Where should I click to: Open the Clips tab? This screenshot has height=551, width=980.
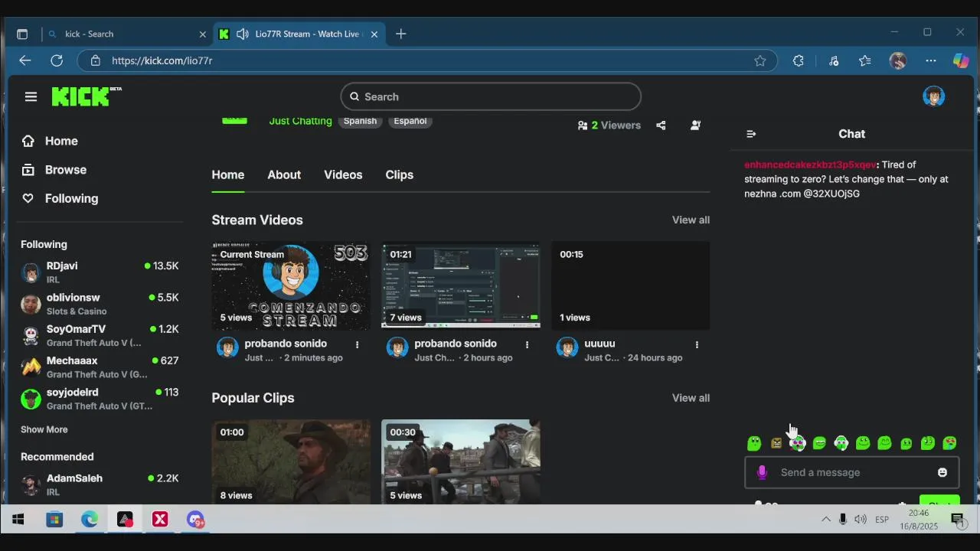pos(400,174)
